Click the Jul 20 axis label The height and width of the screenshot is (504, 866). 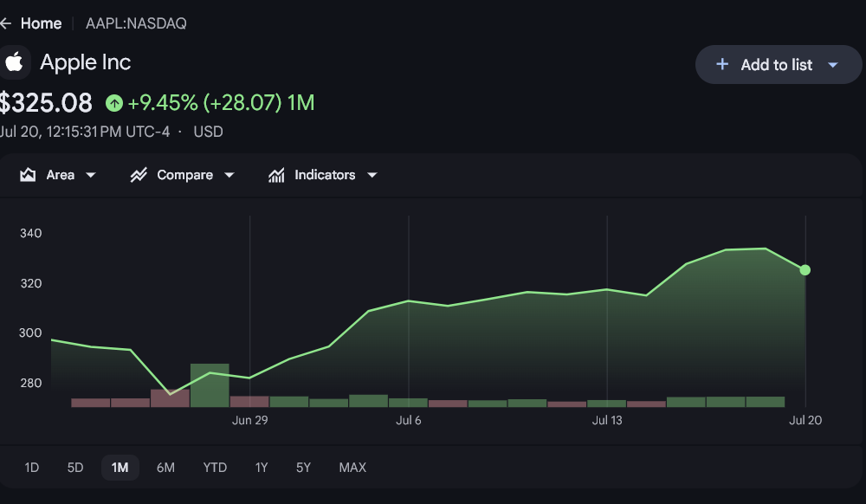click(x=805, y=420)
